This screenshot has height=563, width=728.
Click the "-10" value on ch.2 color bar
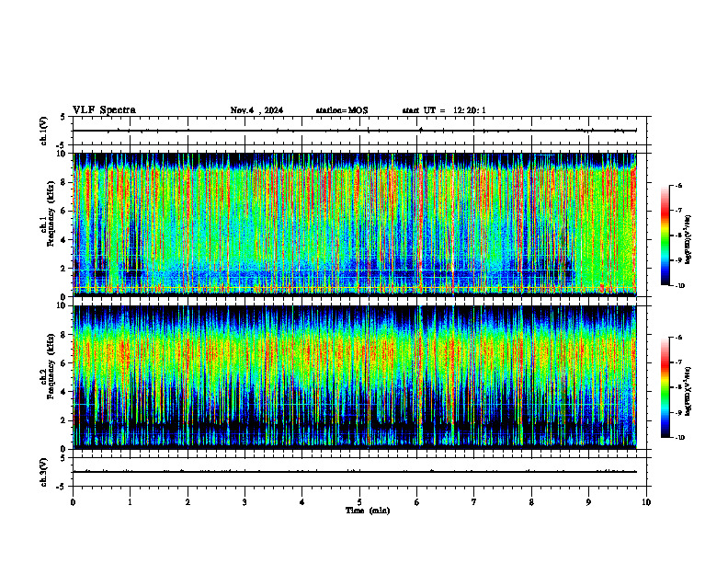pos(680,438)
